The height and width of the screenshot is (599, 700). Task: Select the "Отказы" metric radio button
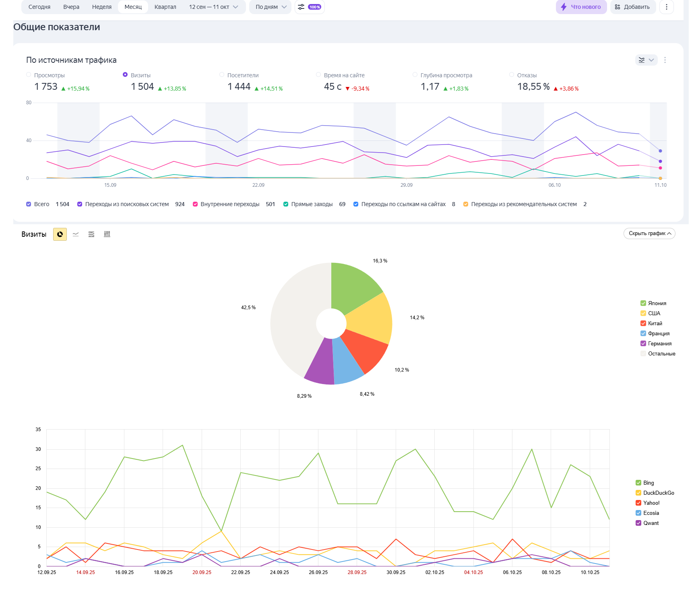[x=512, y=75]
